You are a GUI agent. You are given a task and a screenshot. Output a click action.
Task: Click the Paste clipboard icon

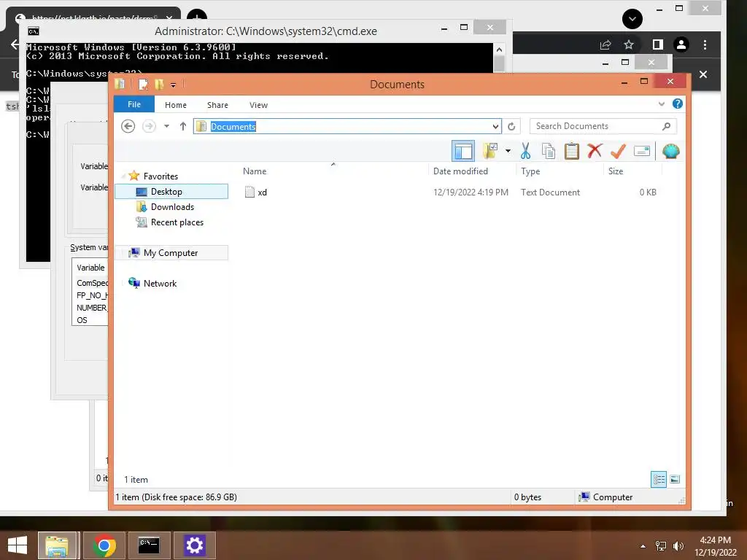(x=572, y=152)
